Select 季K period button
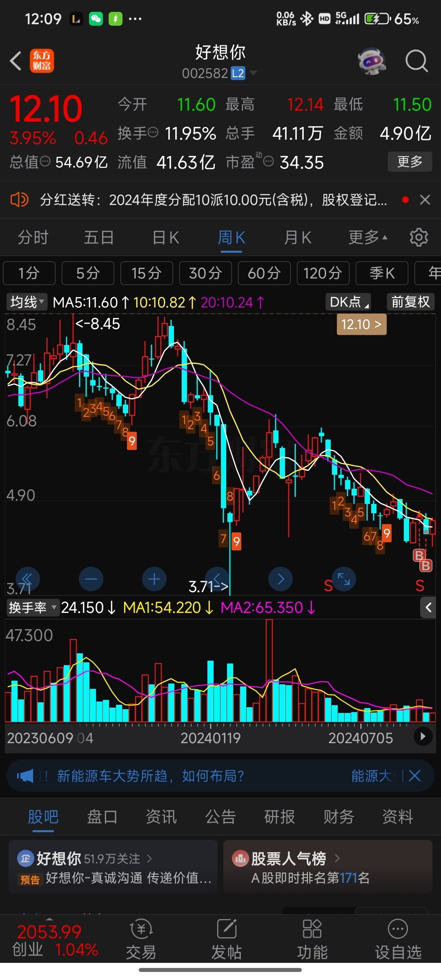 (382, 273)
